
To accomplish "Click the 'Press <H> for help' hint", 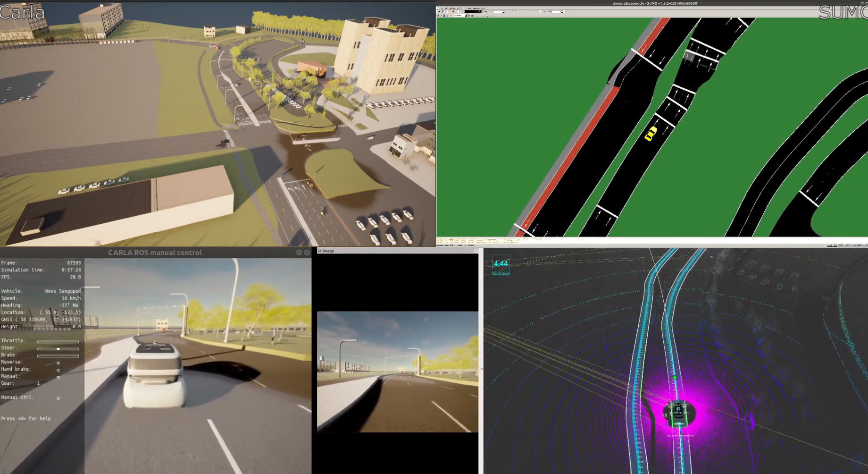I will 26,418.
